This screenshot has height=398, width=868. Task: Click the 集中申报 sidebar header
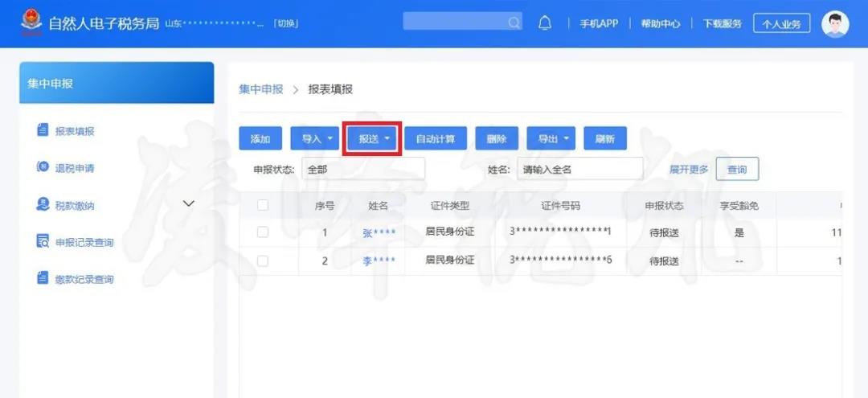[x=117, y=83]
